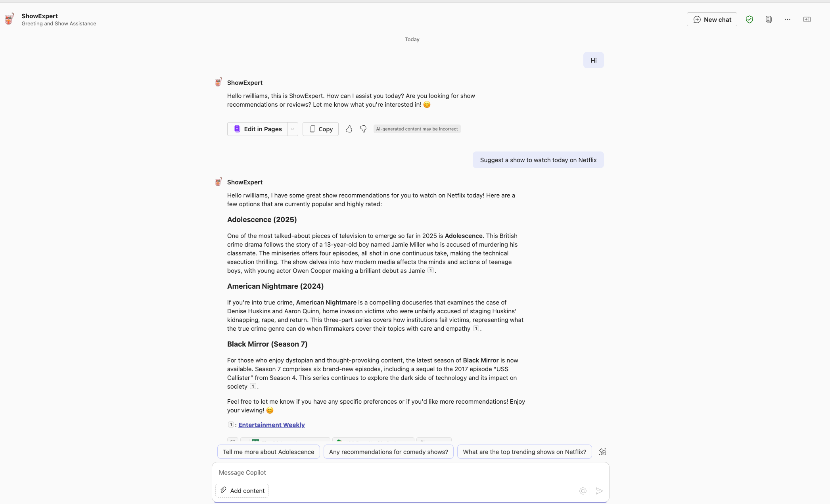
Task: Click the citation marker after Adolescence paragraph
Action: pyautogui.click(x=430, y=270)
